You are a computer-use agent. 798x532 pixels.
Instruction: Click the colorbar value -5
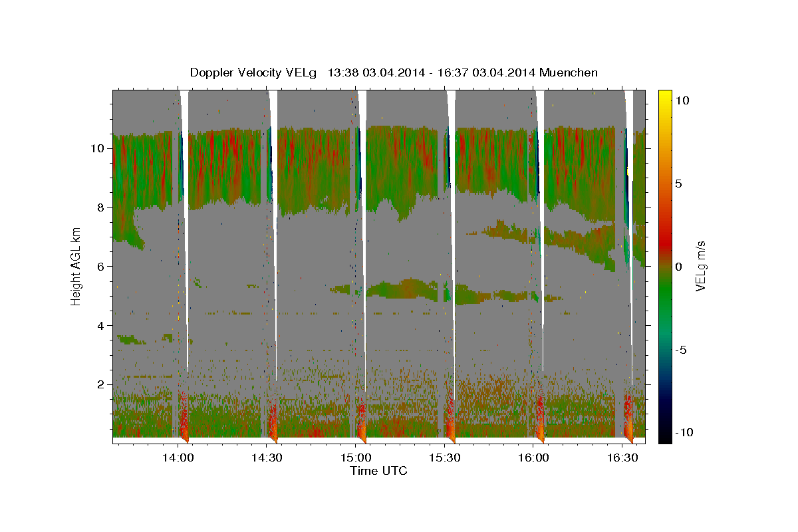[x=682, y=350]
